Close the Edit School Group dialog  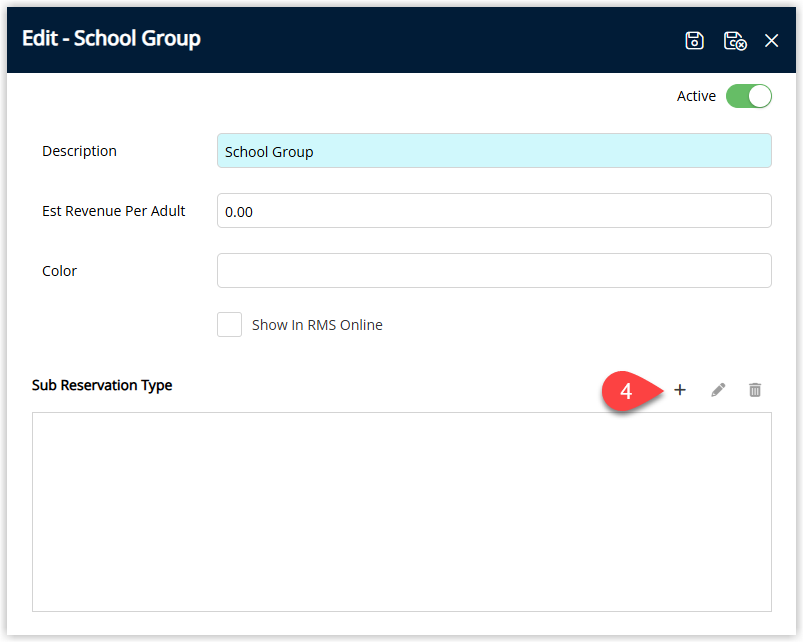(x=771, y=41)
